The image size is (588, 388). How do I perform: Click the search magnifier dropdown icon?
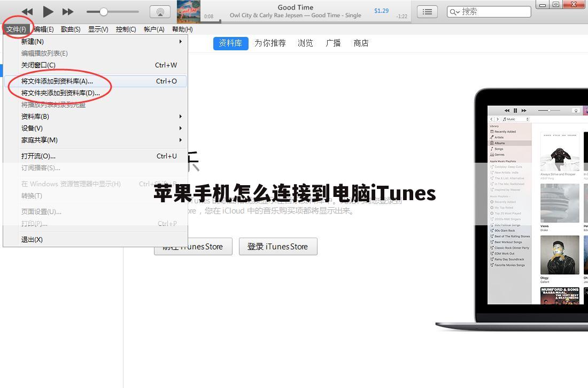pos(455,12)
